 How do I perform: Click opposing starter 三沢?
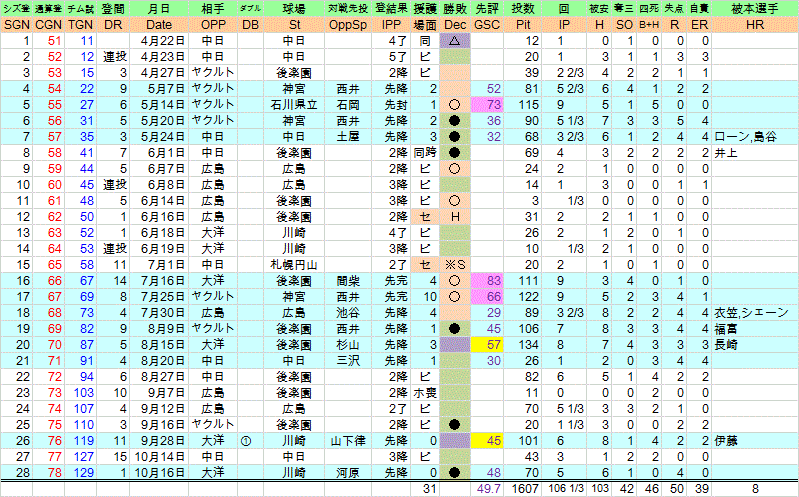coord(348,361)
